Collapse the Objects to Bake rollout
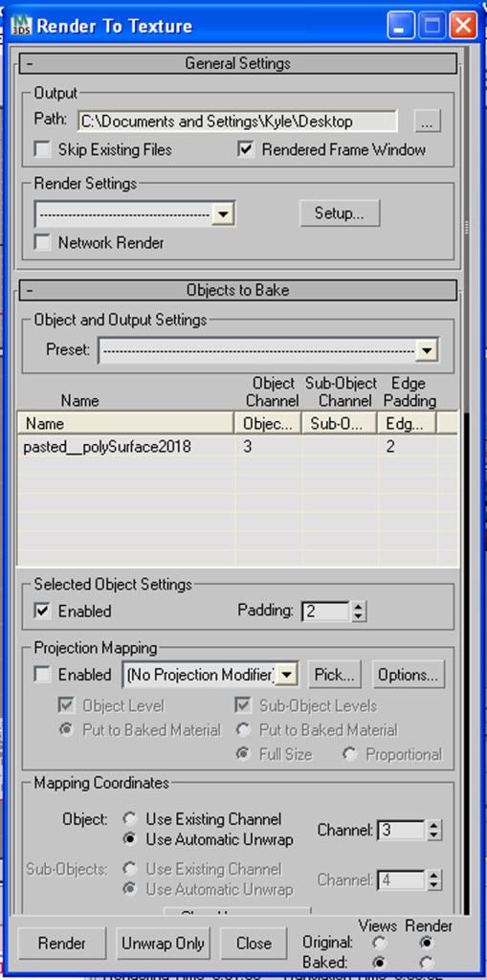 [x=238, y=291]
